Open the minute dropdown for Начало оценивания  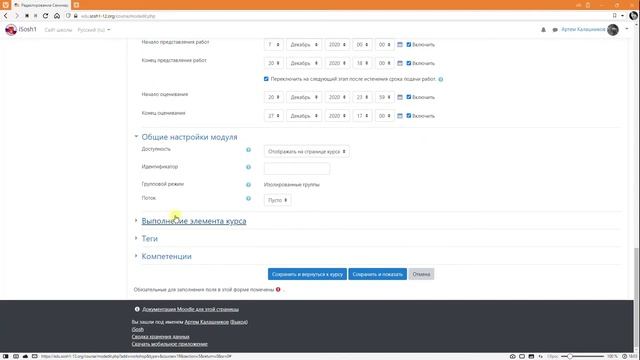[384, 97]
